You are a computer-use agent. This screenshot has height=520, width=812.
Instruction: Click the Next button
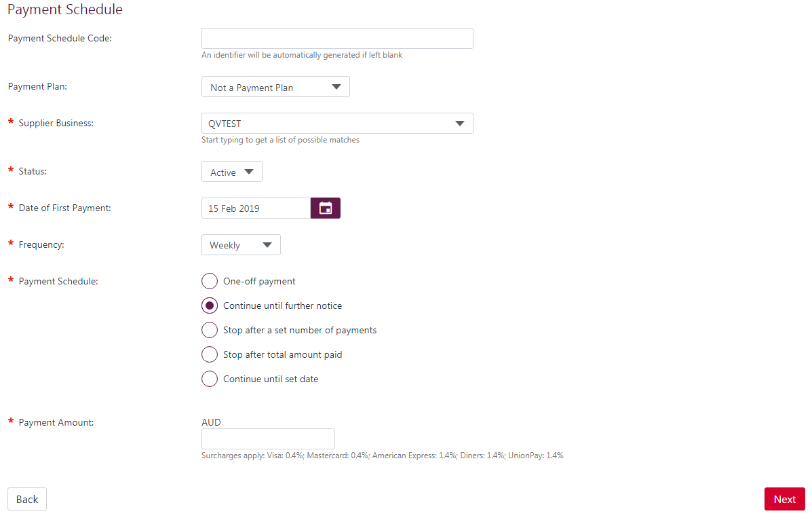784,499
